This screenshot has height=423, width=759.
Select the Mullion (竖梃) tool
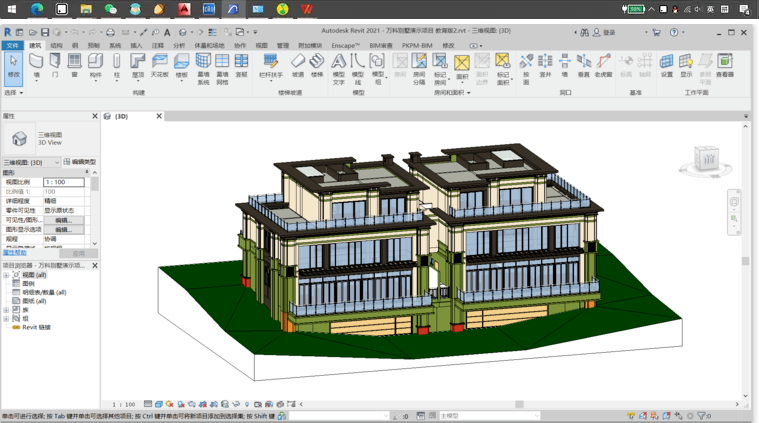click(241, 65)
